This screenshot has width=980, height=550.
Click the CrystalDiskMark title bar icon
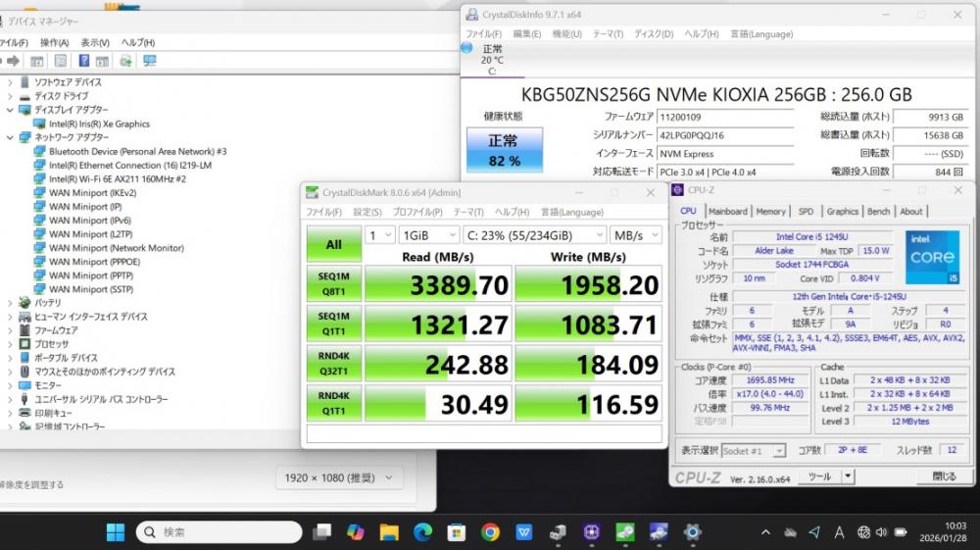(x=312, y=192)
